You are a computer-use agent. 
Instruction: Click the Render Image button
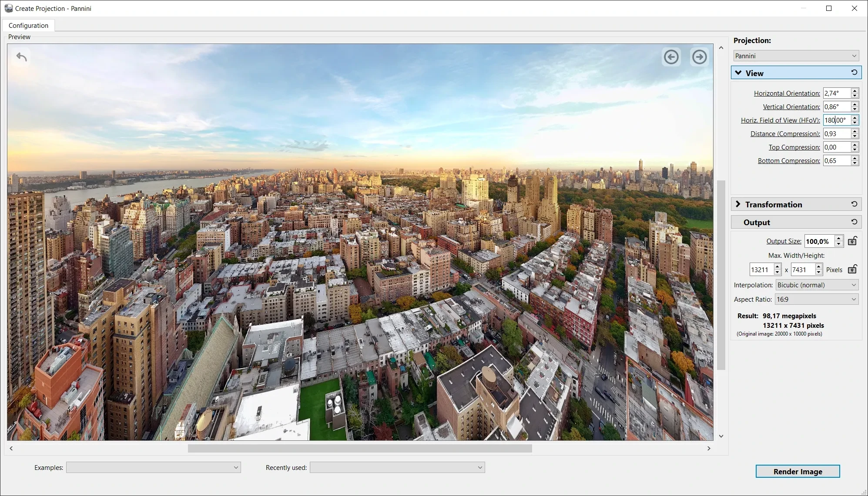[798, 471]
